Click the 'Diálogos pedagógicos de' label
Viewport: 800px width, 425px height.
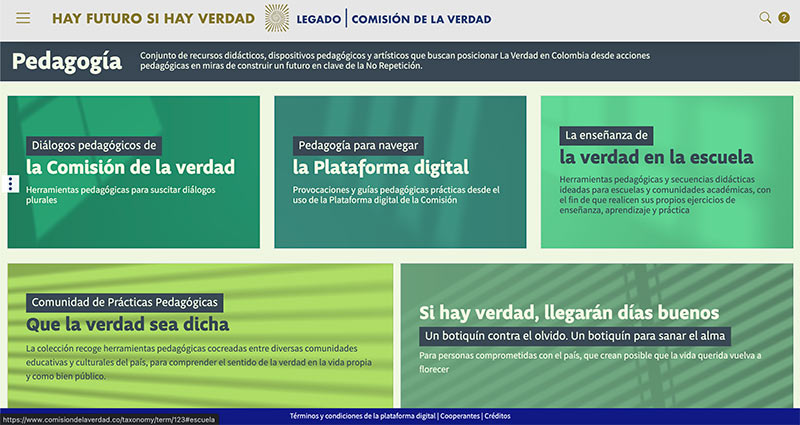click(94, 146)
